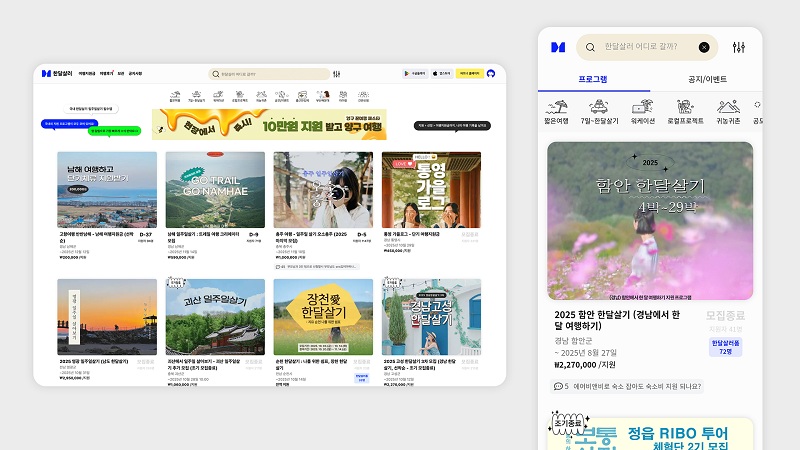The height and width of the screenshot is (450, 800).
Task: Select the 짧은여행 beach umbrella category icon
Action: click(557, 112)
